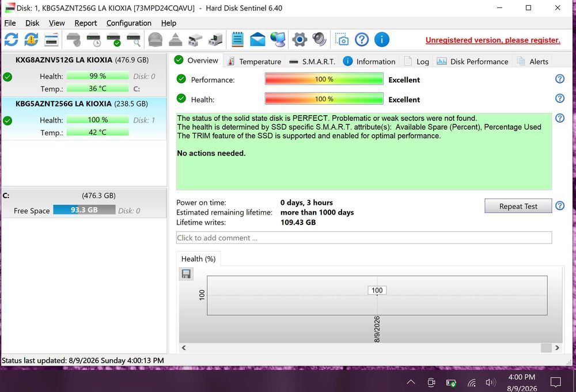576x392 pixels.
Task: Open the Disk menu
Action: tap(32, 23)
